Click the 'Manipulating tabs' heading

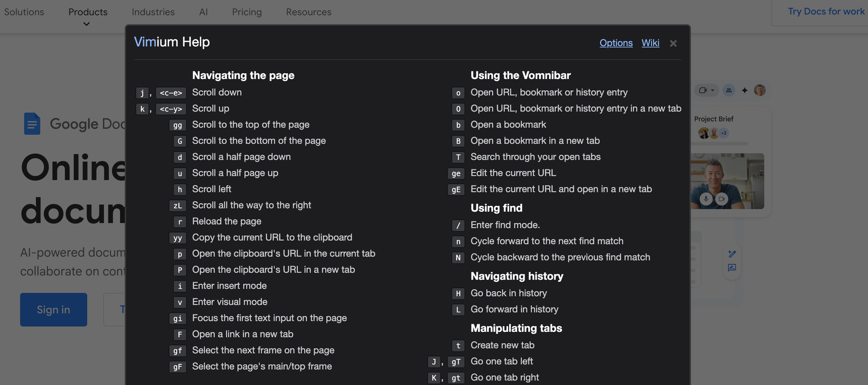pyautogui.click(x=516, y=328)
